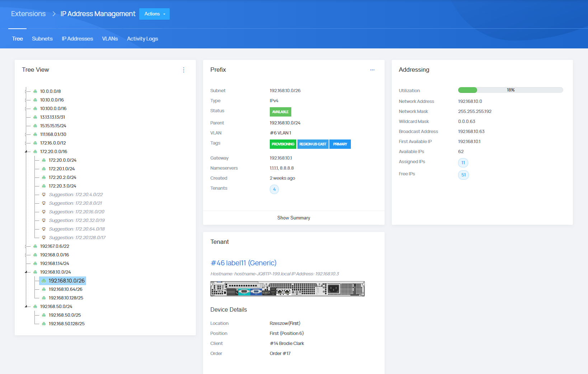This screenshot has width=588, height=374.
Task: Click the Tenants count badge 4
Action: pos(274,189)
